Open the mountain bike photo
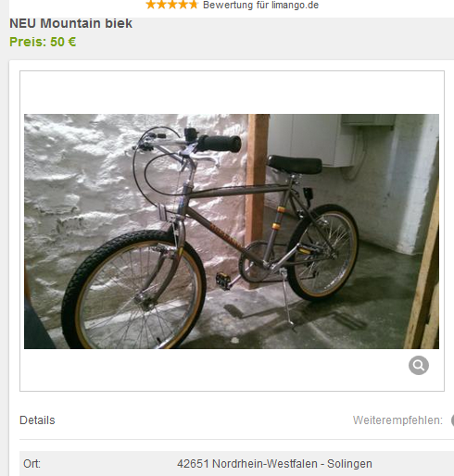 pyautogui.click(x=232, y=232)
